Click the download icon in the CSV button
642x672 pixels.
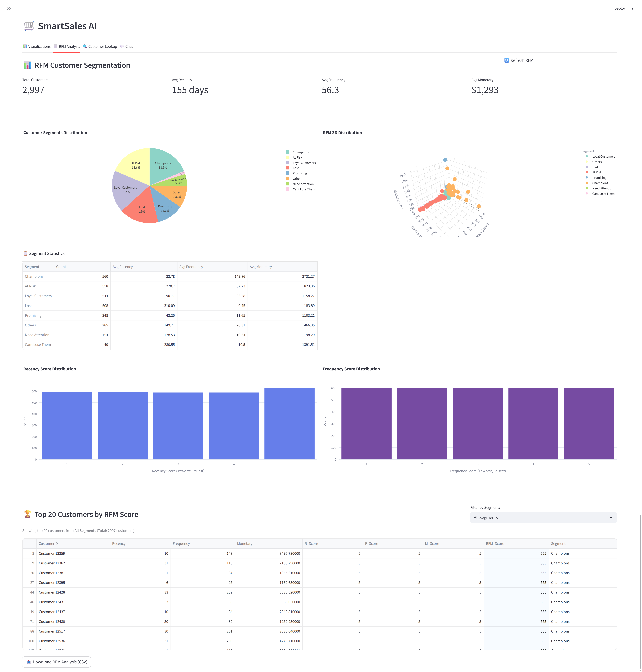click(29, 662)
